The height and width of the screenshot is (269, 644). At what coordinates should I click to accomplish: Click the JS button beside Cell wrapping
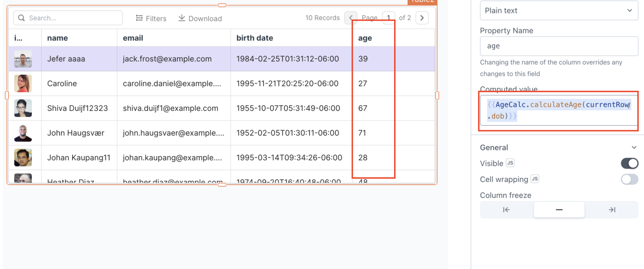535,179
